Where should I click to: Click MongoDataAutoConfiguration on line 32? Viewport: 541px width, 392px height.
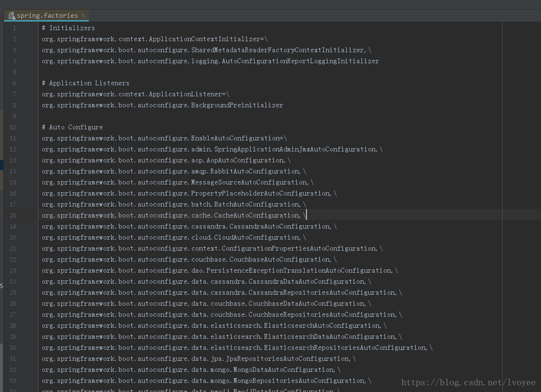283,370
